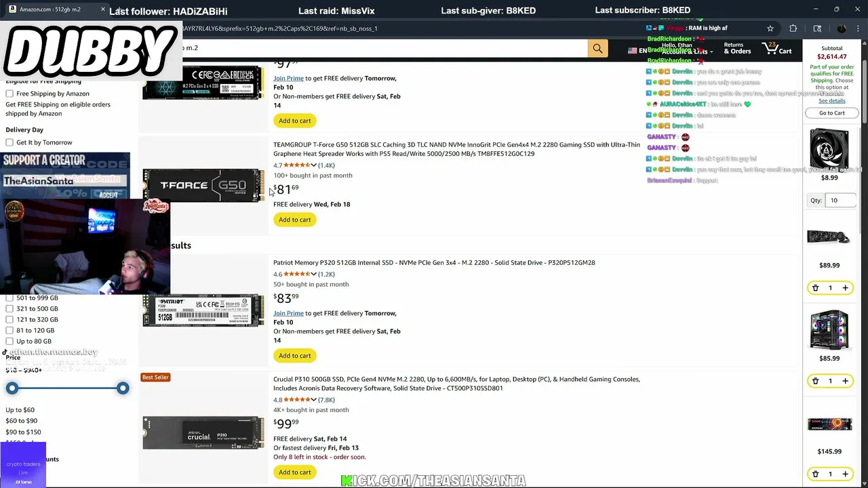Image resolution: width=868 pixels, height=488 pixels.
Task: Select the 121 to 320 GB filter
Action: click(x=9, y=320)
